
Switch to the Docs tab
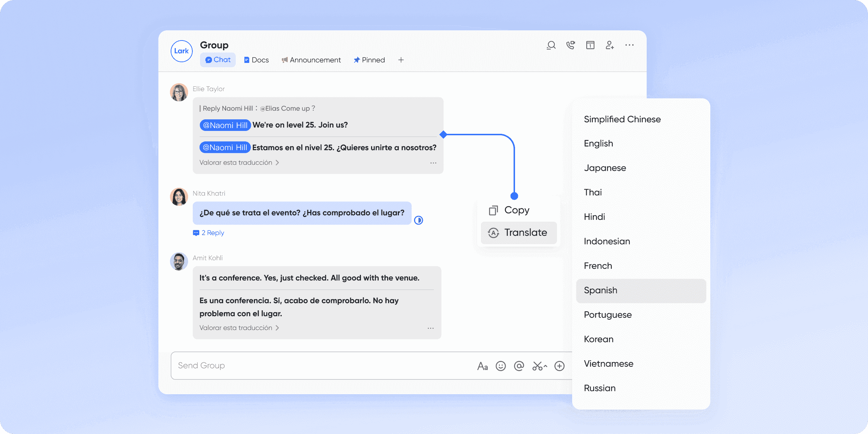[x=256, y=60]
